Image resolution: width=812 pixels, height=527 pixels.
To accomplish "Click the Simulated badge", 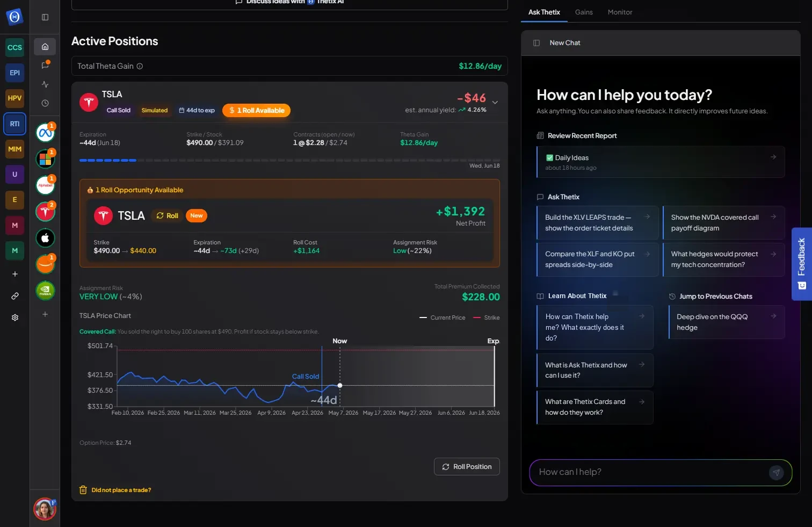I will pos(155,110).
